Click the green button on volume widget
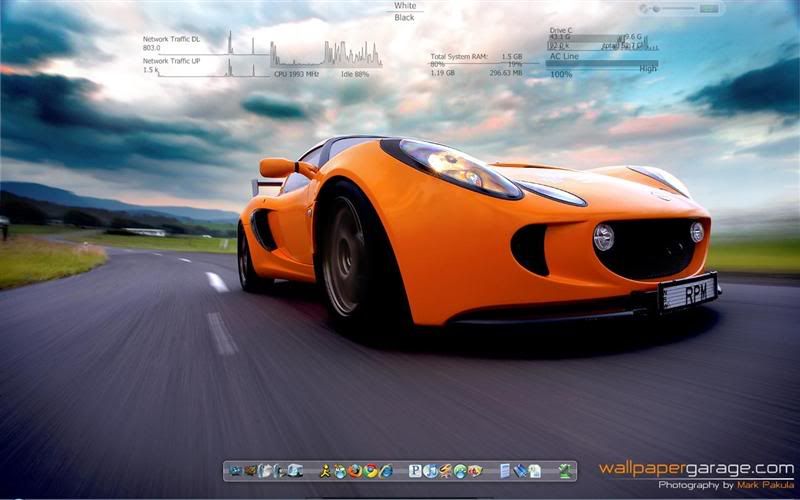 tap(709, 9)
